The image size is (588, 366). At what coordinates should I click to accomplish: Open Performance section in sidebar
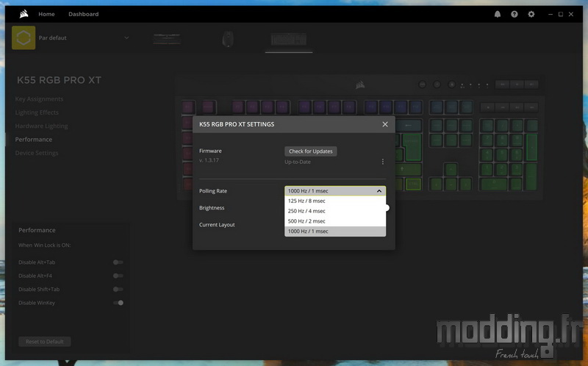click(x=33, y=140)
